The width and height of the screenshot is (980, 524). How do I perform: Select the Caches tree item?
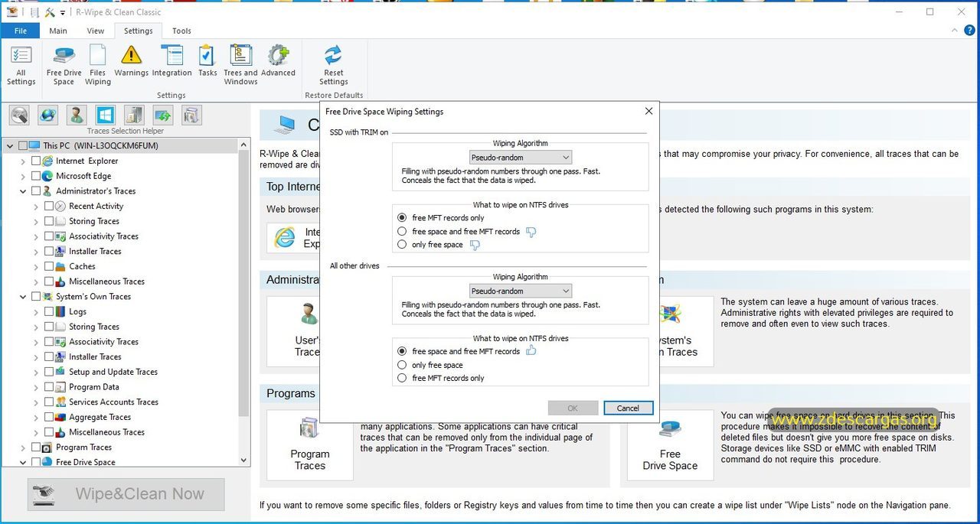click(x=82, y=266)
